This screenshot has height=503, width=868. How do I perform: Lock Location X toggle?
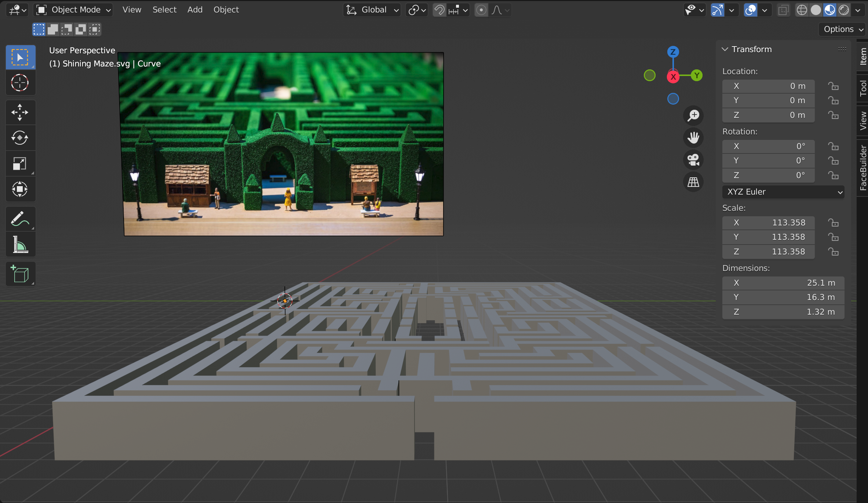tap(833, 86)
